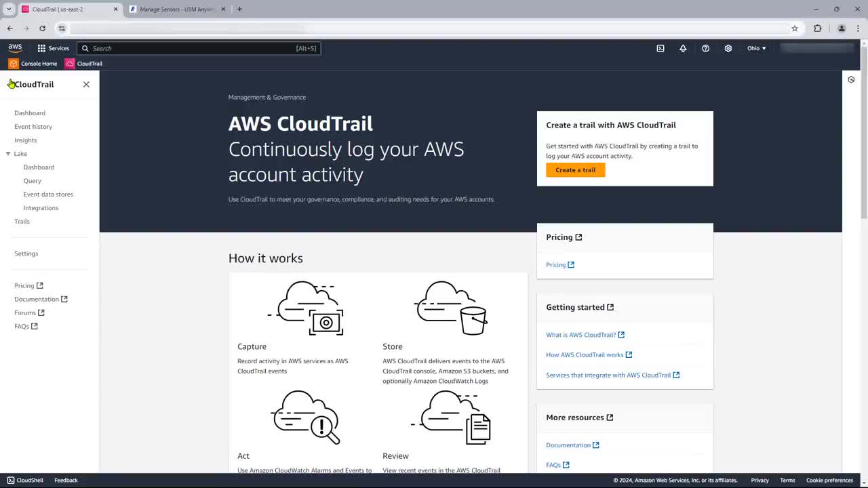Click the Capture illustration
Image resolution: width=868 pixels, height=488 pixels.
click(x=307, y=308)
